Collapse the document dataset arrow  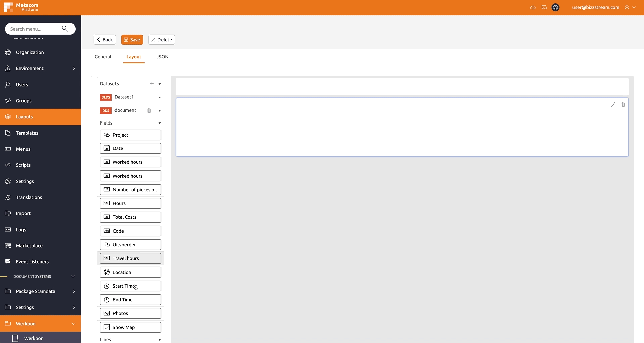(160, 111)
